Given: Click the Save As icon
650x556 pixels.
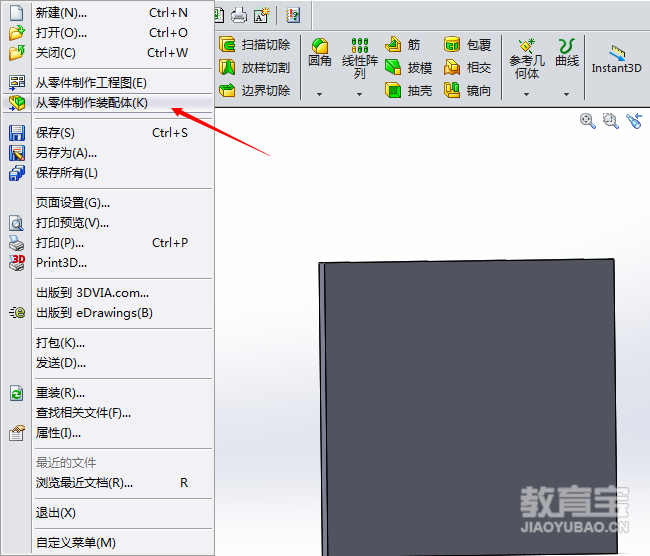Looking at the screenshot, I should pyautogui.click(x=17, y=153).
